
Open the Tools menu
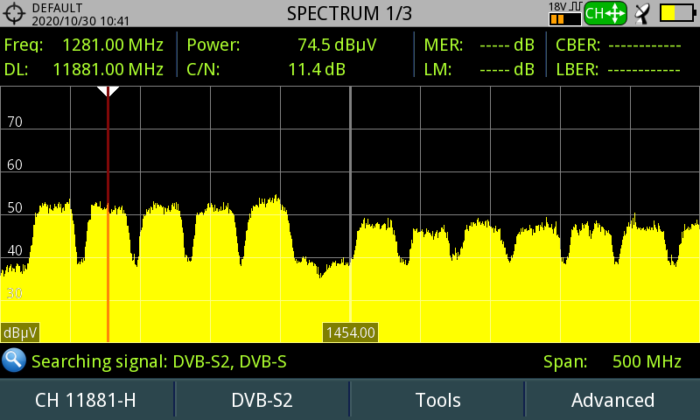click(438, 400)
